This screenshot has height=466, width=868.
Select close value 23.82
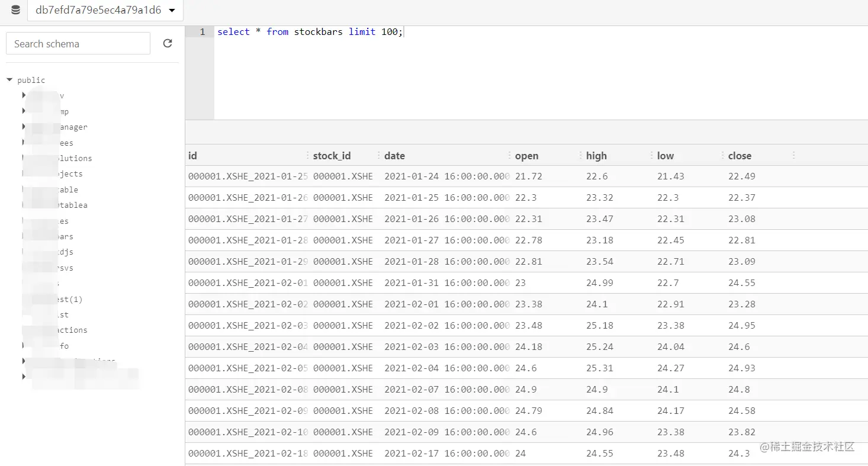[742, 432]
